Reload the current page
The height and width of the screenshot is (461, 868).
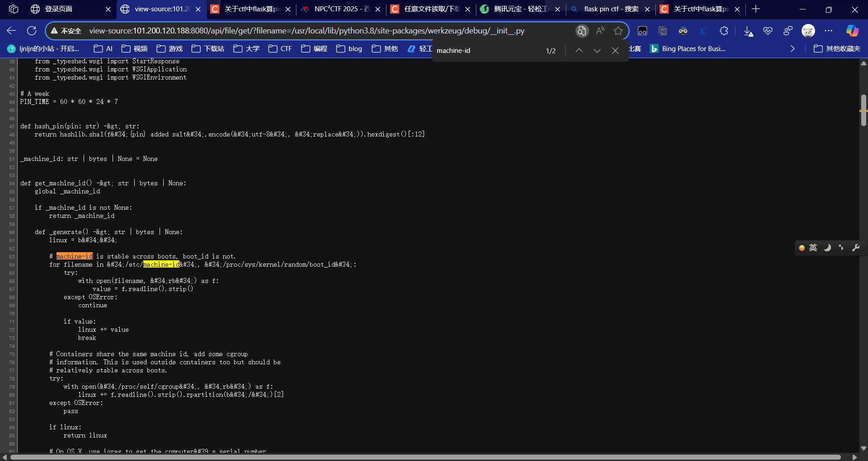(32, 31)
